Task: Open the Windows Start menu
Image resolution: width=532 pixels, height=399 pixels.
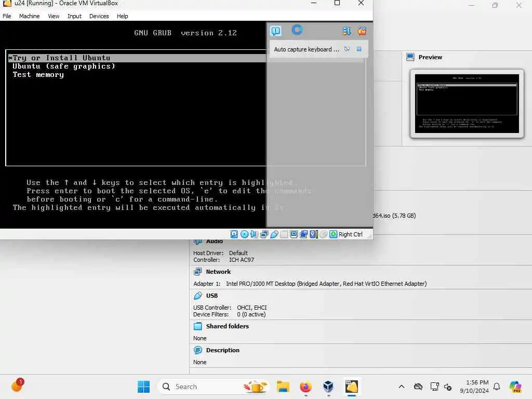Action: click(143, 387)
